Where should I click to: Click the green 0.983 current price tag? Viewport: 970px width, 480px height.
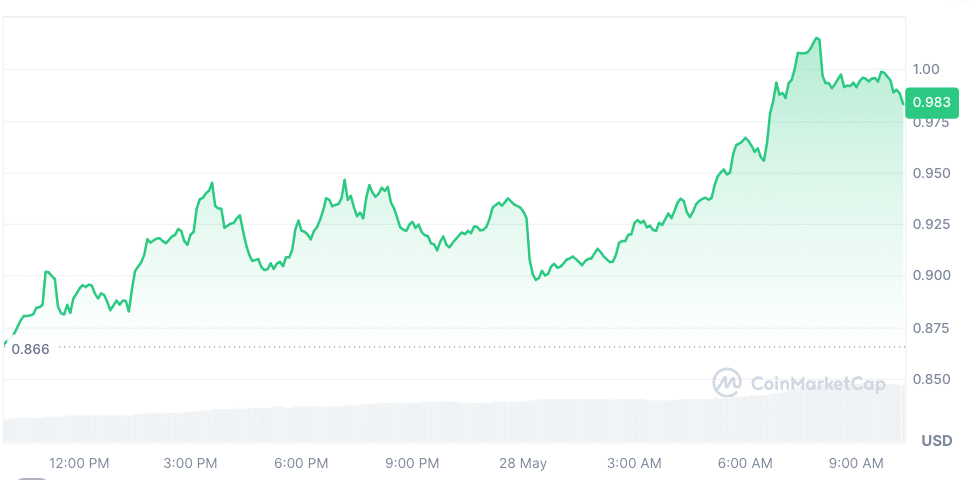coord(931,101)
